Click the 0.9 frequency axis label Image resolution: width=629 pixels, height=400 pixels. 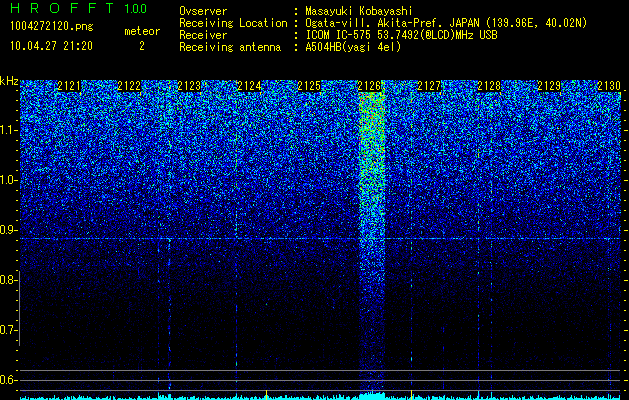8,230
